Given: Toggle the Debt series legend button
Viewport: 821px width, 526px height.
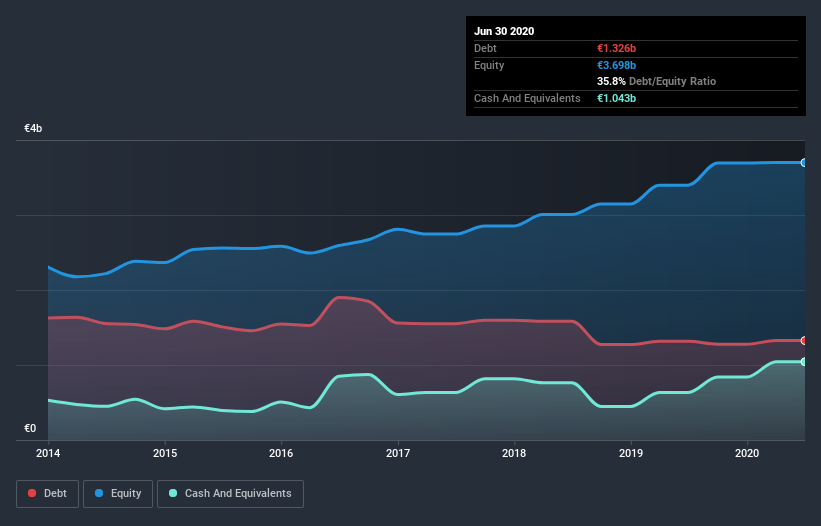Looking at the screenshot, I should 47,494.
